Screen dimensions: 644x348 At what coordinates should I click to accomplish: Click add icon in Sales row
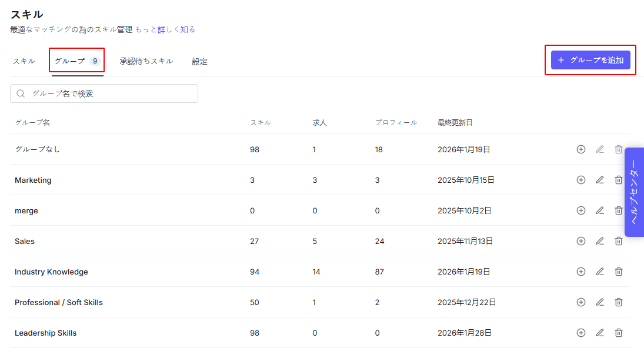coord(580,241)
